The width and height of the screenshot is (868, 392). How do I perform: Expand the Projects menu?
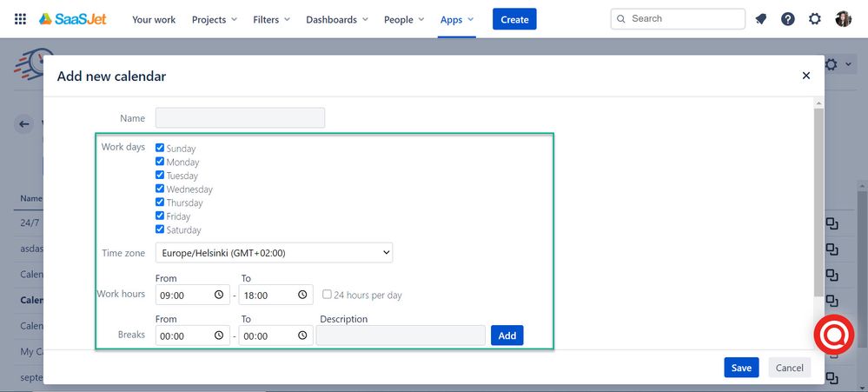pyautogui.click(x=215, y=19)
